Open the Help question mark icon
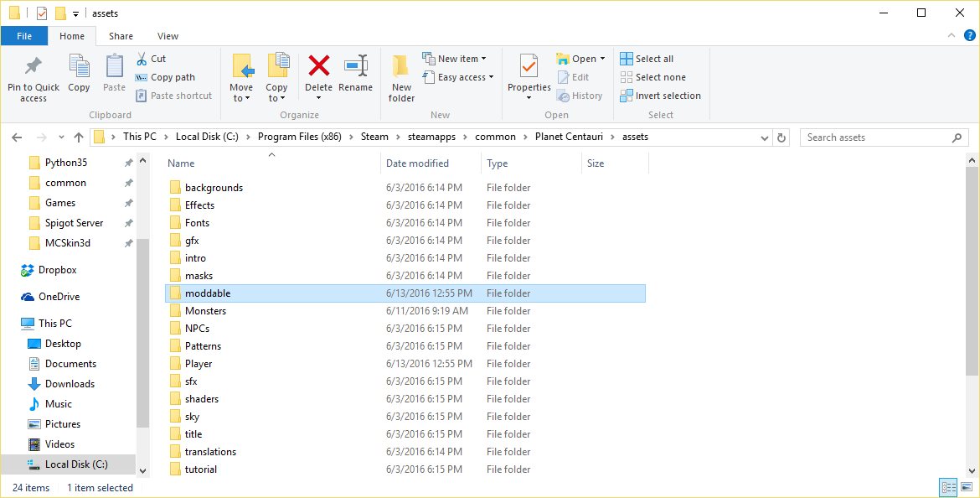The height and width of the screenshot is (498, 980). click(969, 36)
